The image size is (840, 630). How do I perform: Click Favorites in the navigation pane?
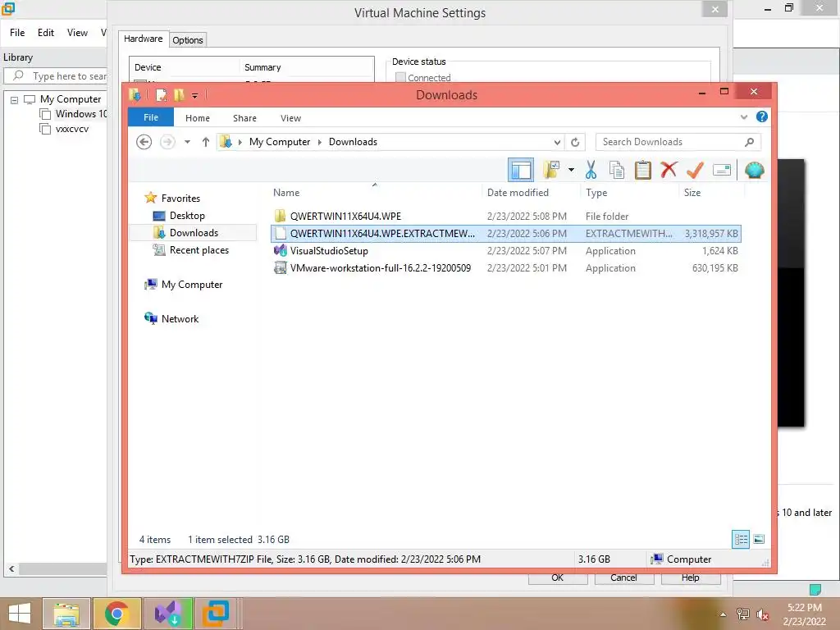point(180,199)
